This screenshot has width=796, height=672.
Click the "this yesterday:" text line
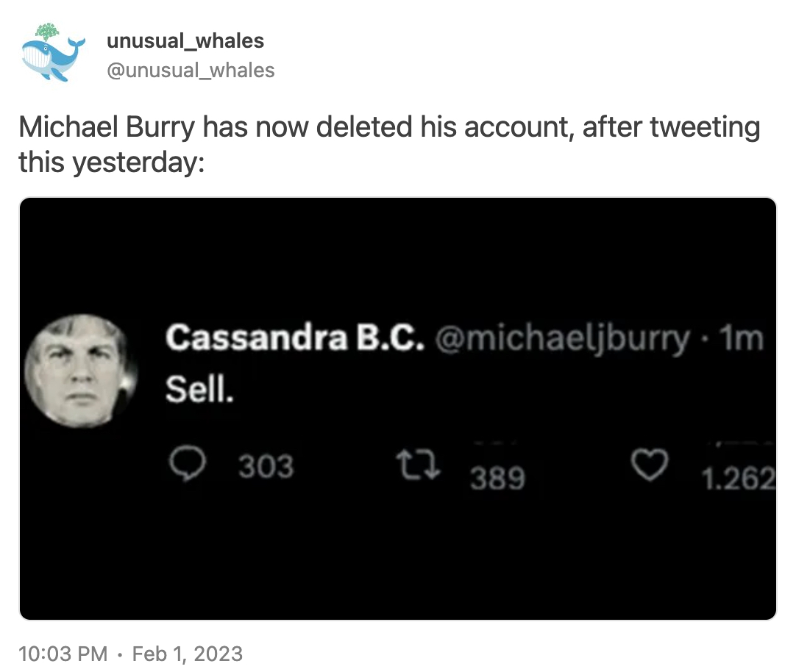110,162
